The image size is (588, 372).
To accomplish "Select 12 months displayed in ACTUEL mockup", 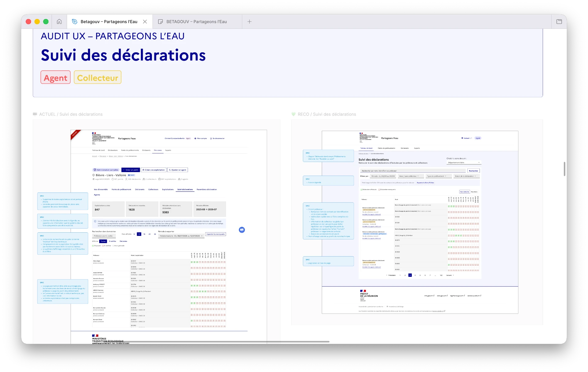I will click(x=139, y=234).
